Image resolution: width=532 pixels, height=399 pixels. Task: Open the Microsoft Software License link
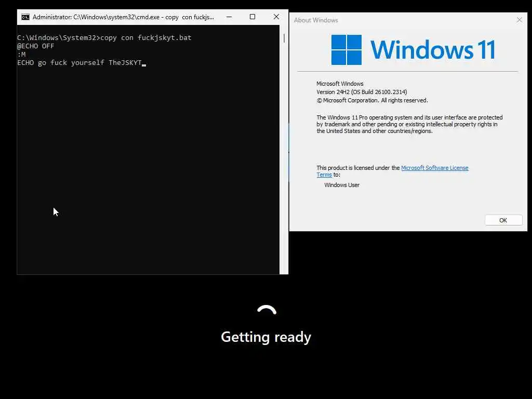point(435,168)
